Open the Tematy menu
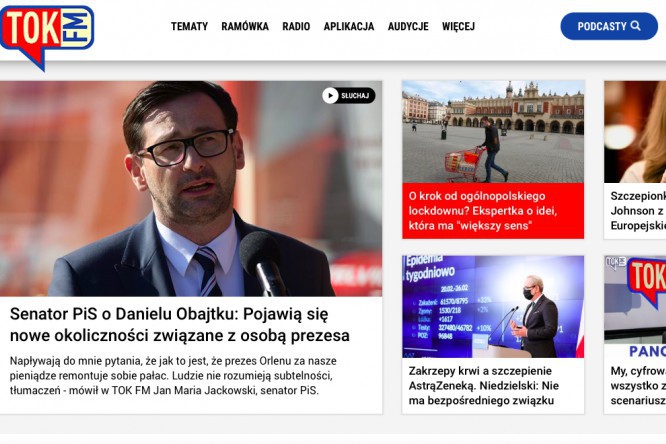Screen dimensions: 666x444 click(x=189, y=26)
